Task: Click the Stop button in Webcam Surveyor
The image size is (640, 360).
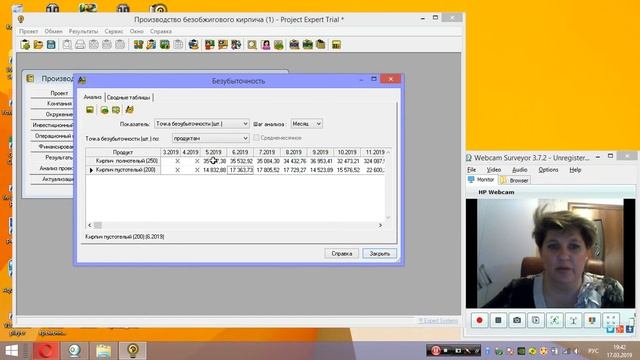Action: pos(498,320)
